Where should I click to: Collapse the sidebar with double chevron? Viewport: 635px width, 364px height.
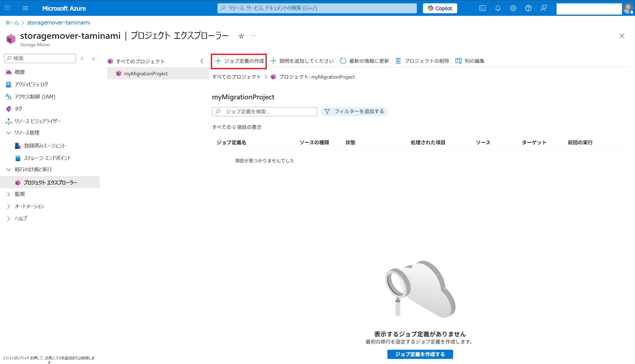(x=94, y=58)
